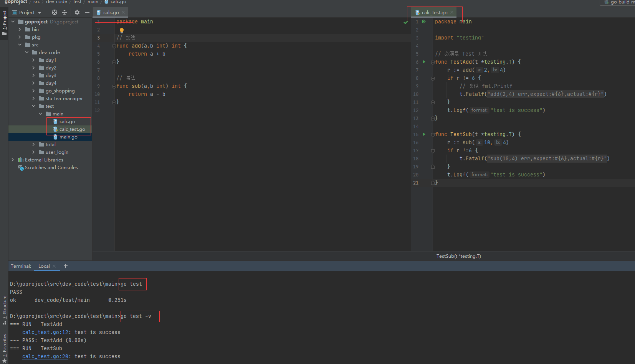This screenshot has width=635, height=364.
Task: Run TestAdd using green gutter arrow
Action: 424,62
